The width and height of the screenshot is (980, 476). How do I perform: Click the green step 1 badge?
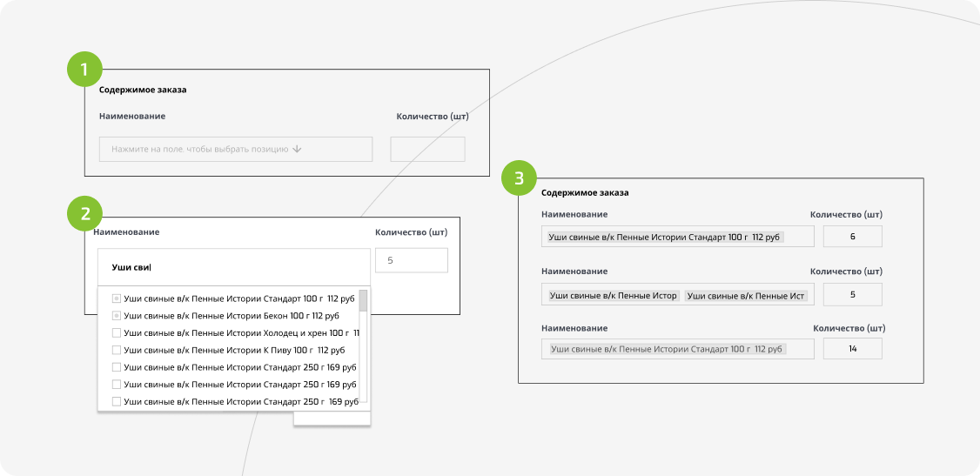[84, 69]
